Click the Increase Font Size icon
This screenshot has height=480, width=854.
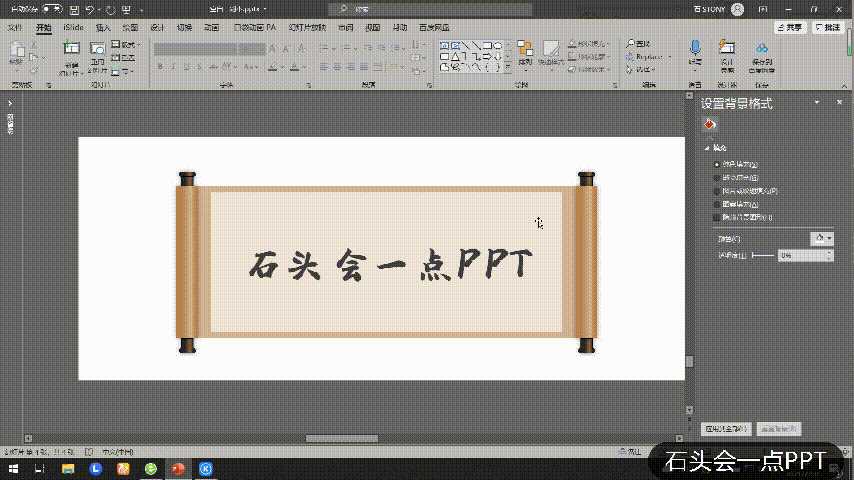[272, 49]
